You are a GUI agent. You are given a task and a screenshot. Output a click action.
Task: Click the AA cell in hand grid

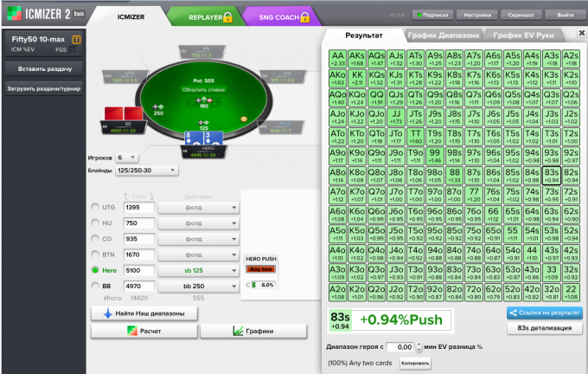pyautogui.click(x=337, y=59)
